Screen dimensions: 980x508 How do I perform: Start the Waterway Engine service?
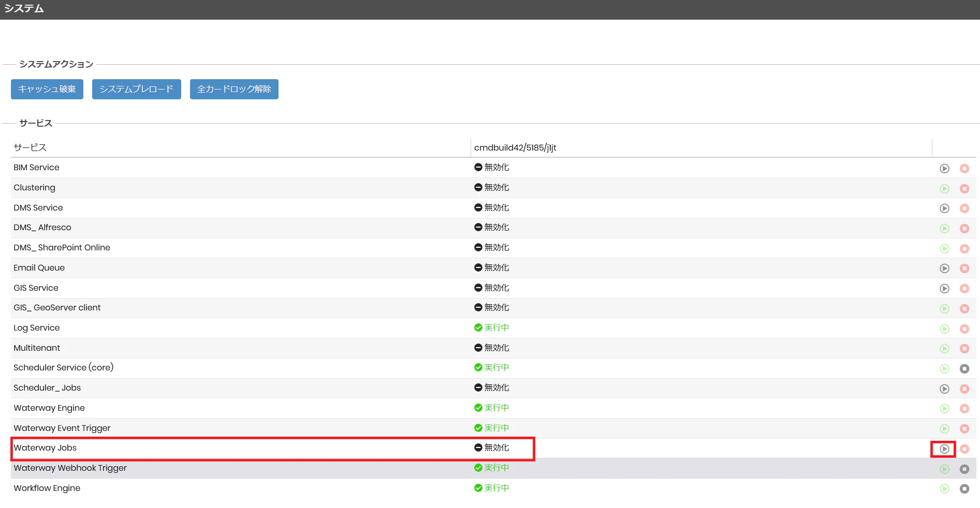point(944,408)
